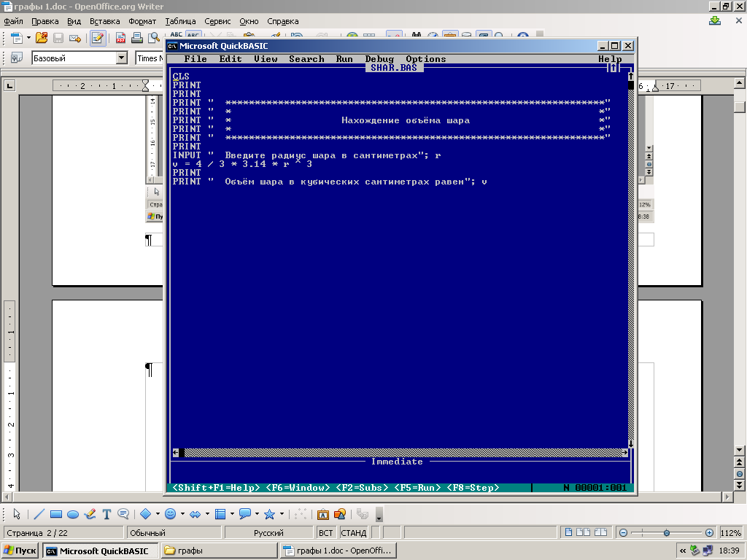Click zoom out minus button
747x560 pixels.
click(x=623, y=533)
